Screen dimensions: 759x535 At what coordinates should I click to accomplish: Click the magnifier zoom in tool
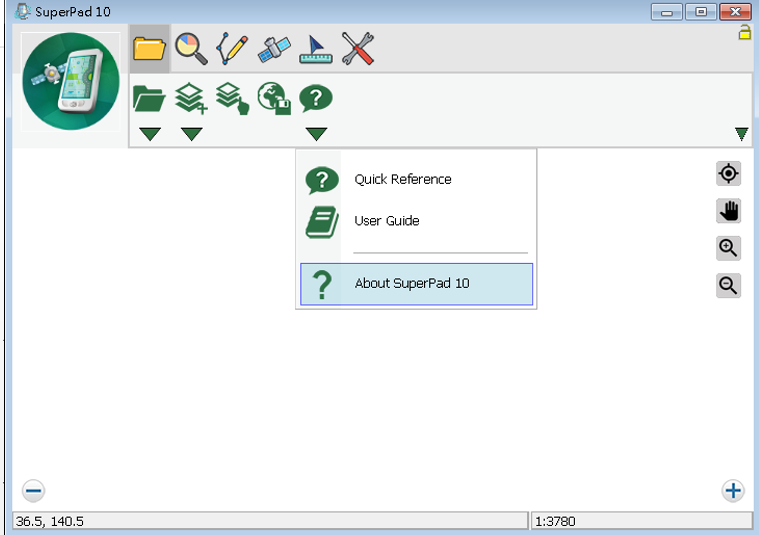pos(729,248)
